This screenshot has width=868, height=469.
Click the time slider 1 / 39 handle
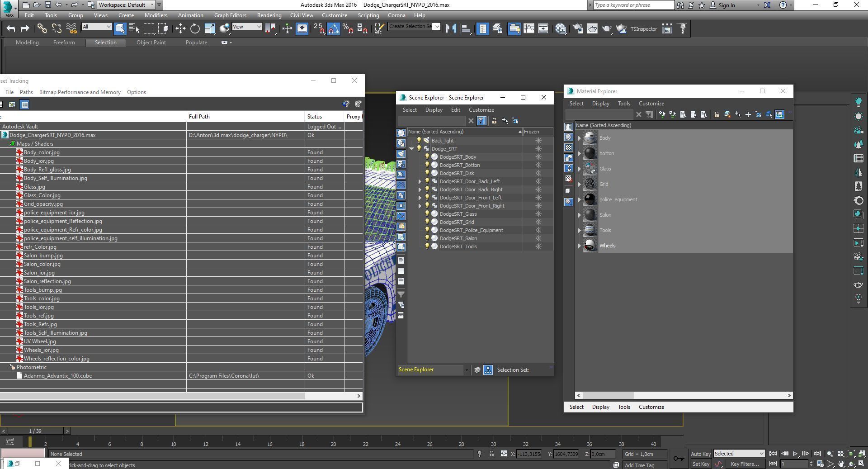click(35, 431)
